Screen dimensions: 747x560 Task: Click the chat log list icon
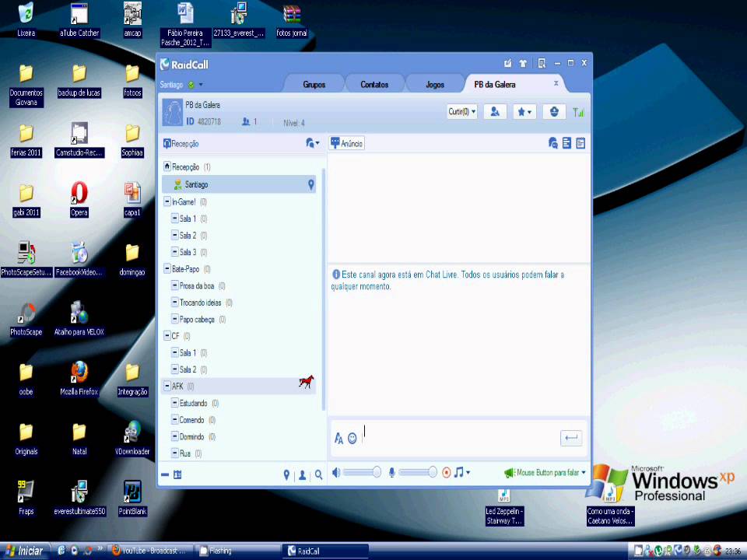[x=566, y=143]
